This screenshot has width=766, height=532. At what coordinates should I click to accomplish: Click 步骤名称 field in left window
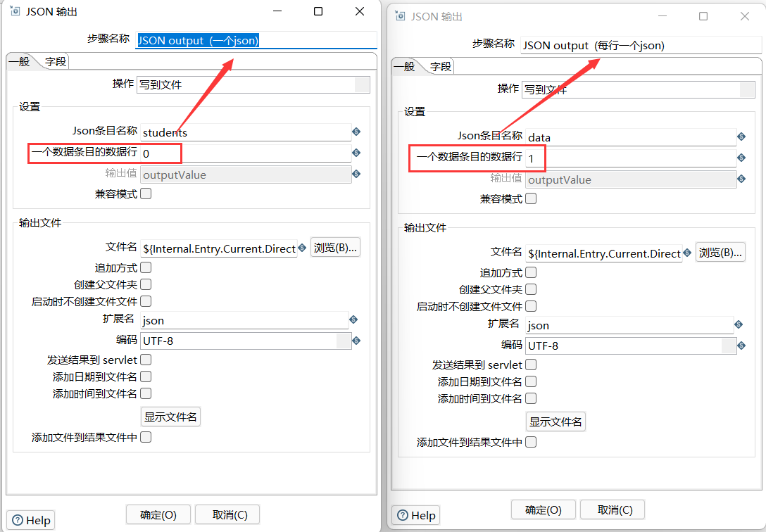[256, 40]
